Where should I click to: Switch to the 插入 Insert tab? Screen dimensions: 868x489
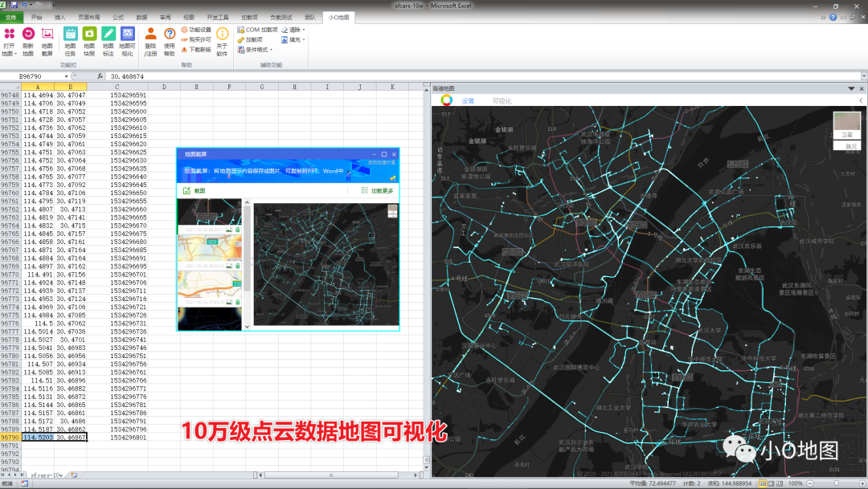click(x=59, y=18)
